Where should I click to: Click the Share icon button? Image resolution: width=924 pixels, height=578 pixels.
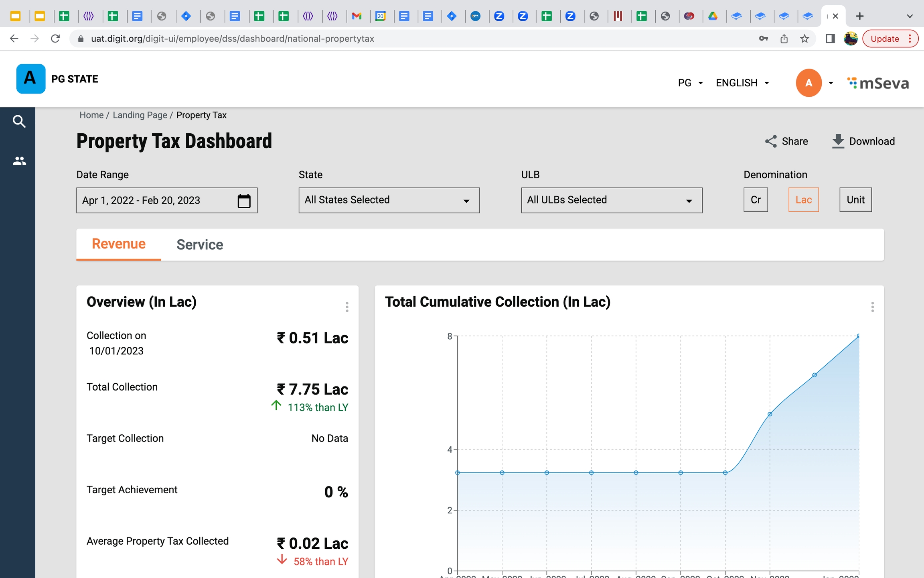(770, 141)
